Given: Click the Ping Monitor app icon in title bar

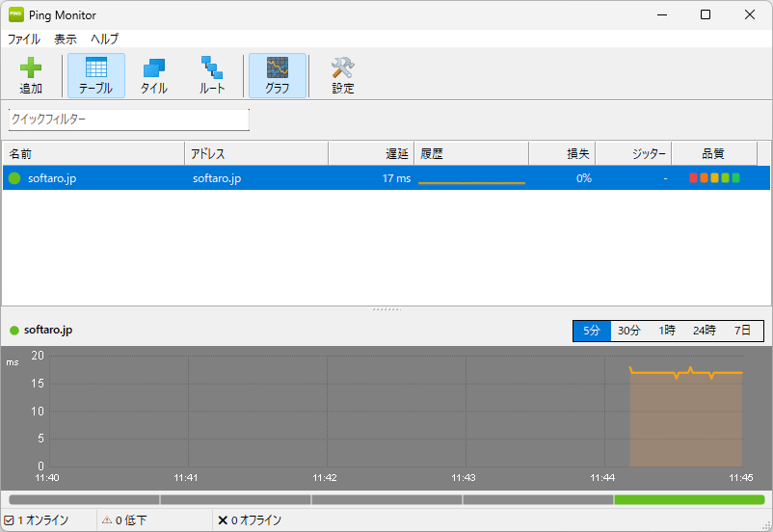Looking at the screenshot, I should point(16,15).
